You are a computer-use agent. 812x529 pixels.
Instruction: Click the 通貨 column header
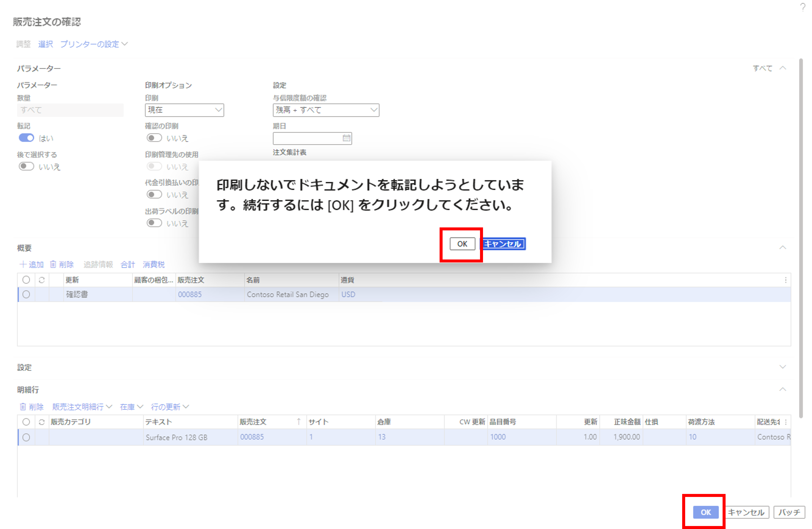347,280
